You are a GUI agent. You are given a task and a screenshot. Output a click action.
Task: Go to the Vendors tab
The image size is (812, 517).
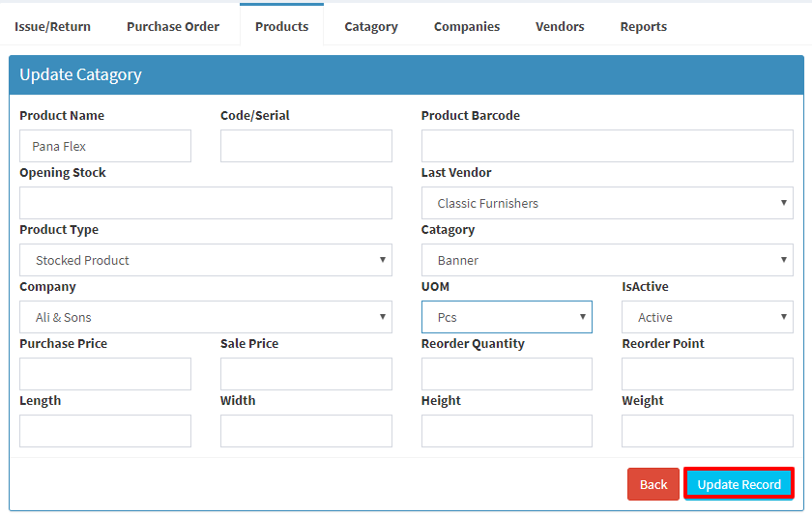click(560, 26)
